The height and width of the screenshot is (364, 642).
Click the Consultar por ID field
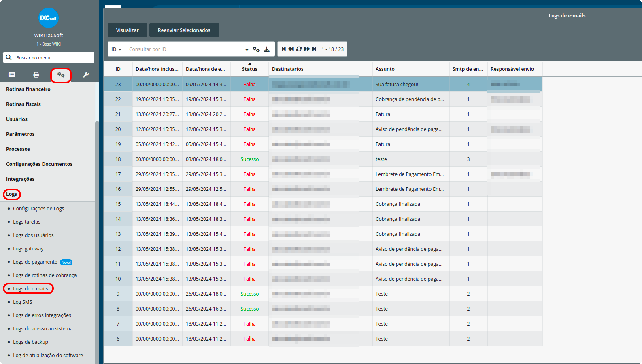tap(185, 49)
